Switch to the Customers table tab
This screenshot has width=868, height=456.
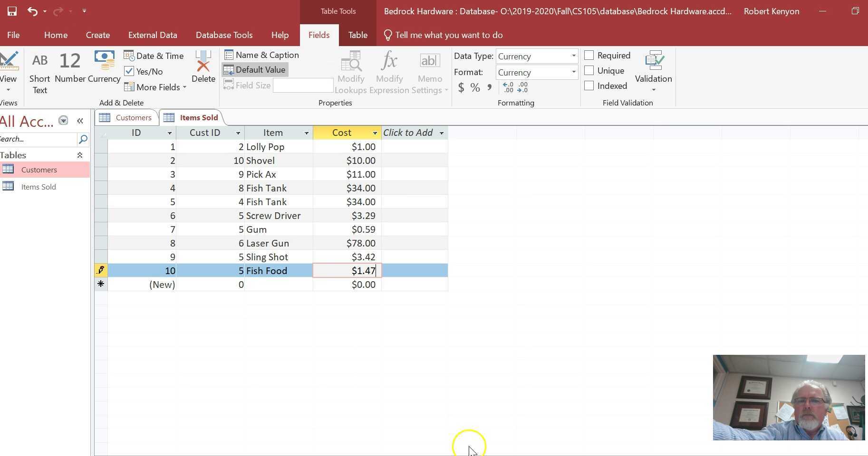tap(127, 118)
